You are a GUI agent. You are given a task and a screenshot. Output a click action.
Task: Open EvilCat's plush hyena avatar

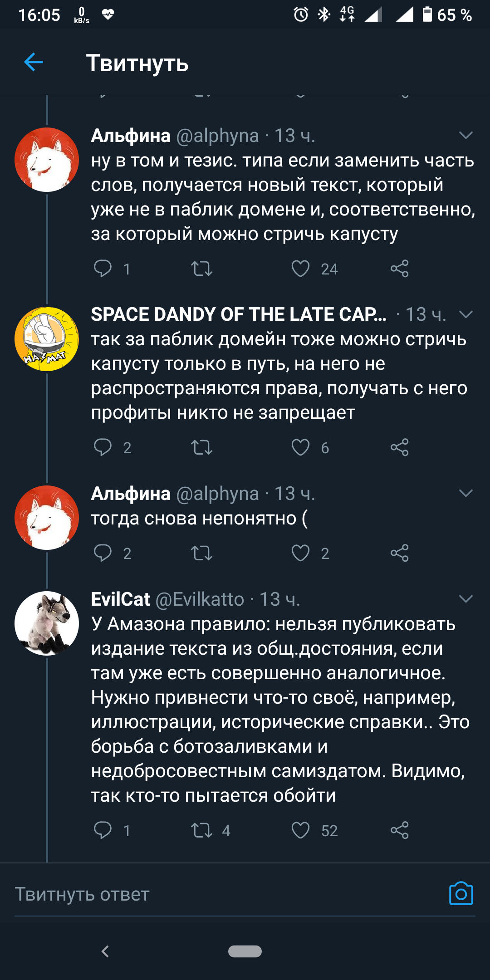click(47, 623)
